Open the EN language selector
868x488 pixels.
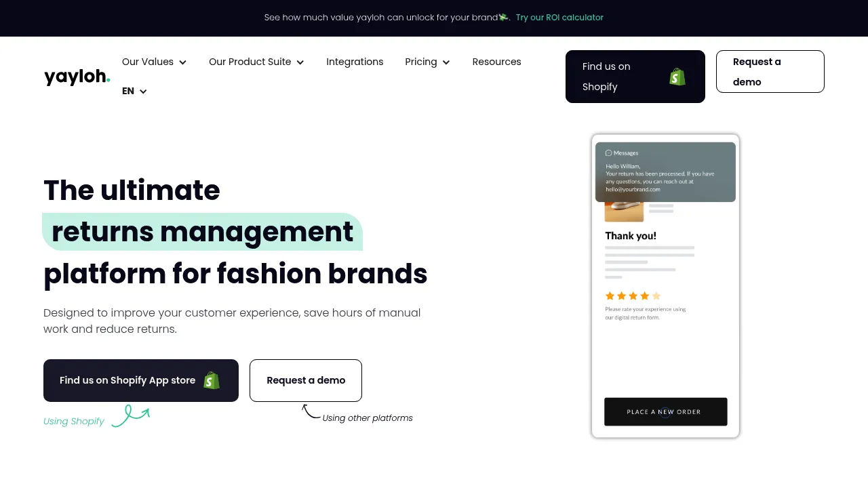[135, 91]
